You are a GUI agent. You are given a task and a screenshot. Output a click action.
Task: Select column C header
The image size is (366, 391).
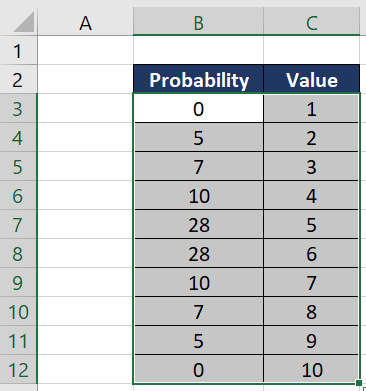tap(312, 22)
